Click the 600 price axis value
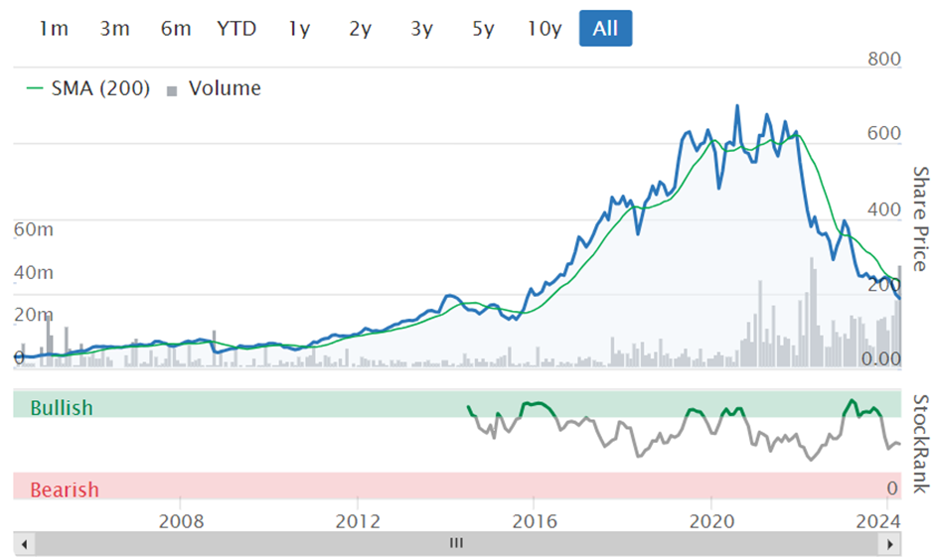934x560 pixels. point(884,133)
